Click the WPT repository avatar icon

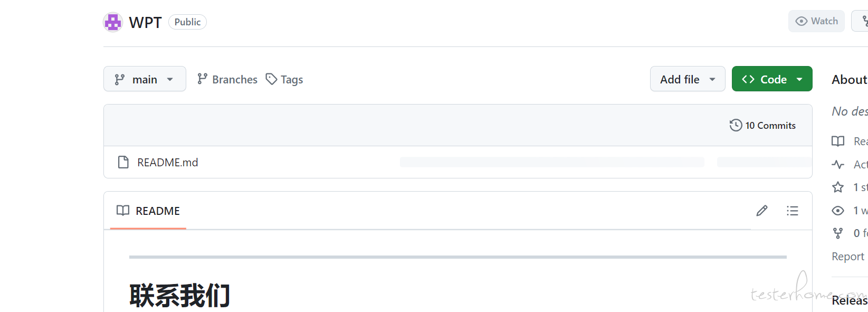click(113, 22)
